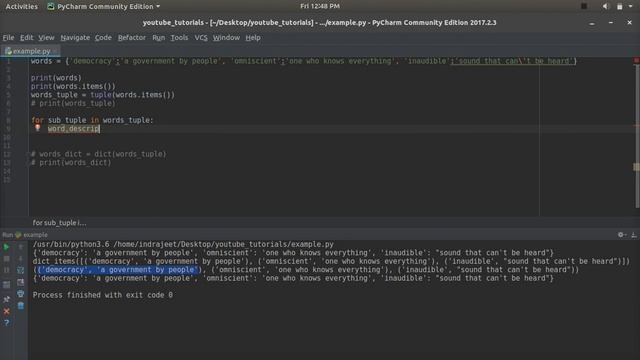640x360 pixels.
Task: Toggle soft-wrap icon in Run panel
Action: click(21, 270)
